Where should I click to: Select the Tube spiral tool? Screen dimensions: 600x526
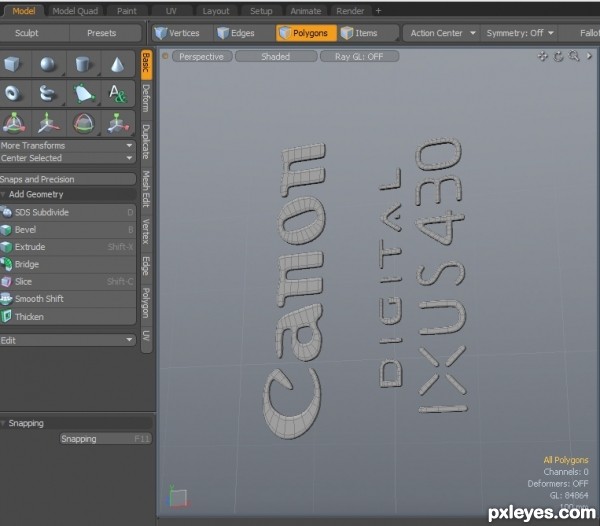click(48, 93)
